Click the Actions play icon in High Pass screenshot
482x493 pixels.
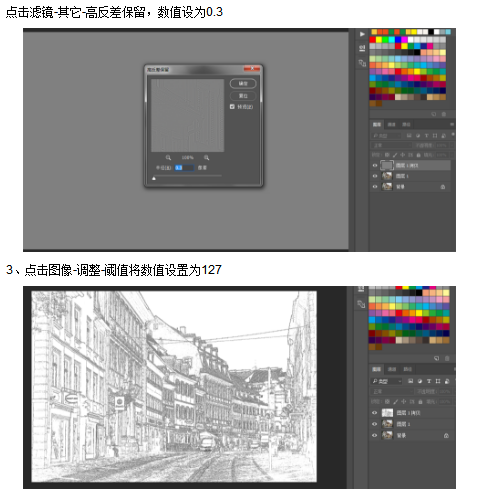click(x=362, y=34)
